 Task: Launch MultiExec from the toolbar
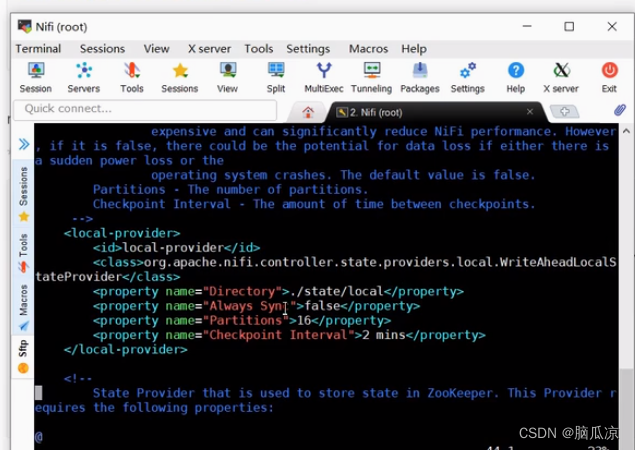coord(324,77)
